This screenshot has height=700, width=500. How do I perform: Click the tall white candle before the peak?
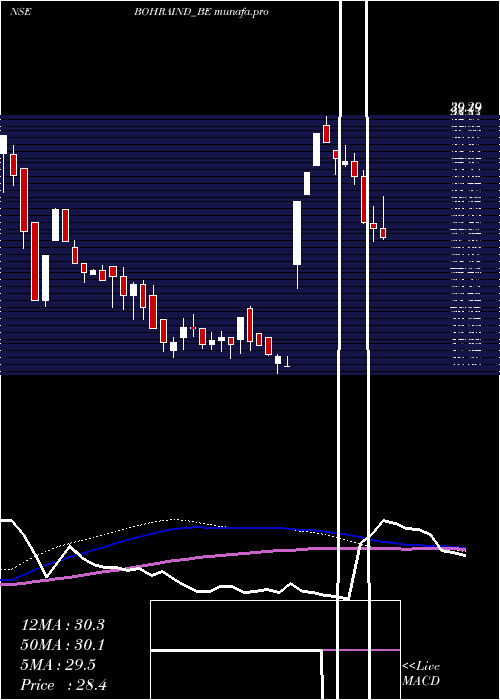297,233
